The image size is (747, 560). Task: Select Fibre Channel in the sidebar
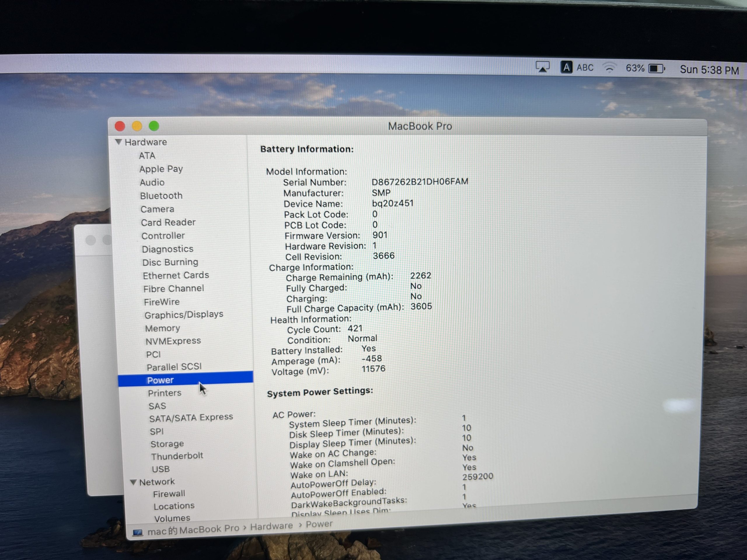[x=174, y=289]
